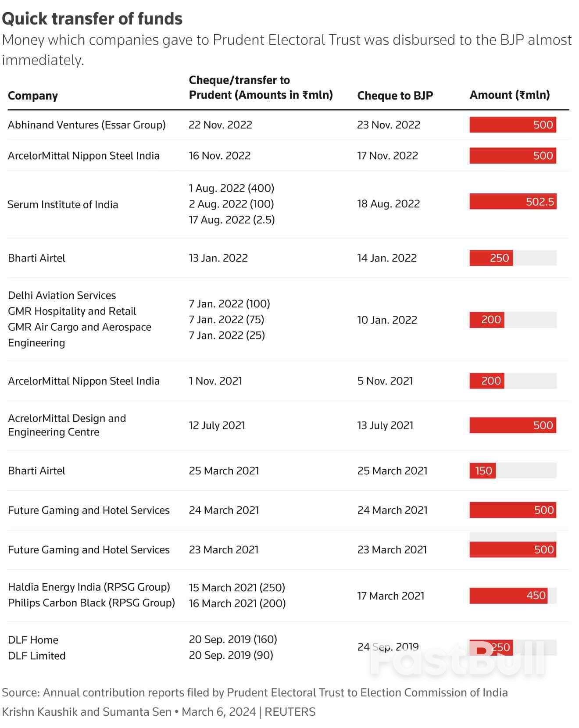Click the "DLF Limited" company name
Viewport: 579px width, 728px height.
(37, 656)
